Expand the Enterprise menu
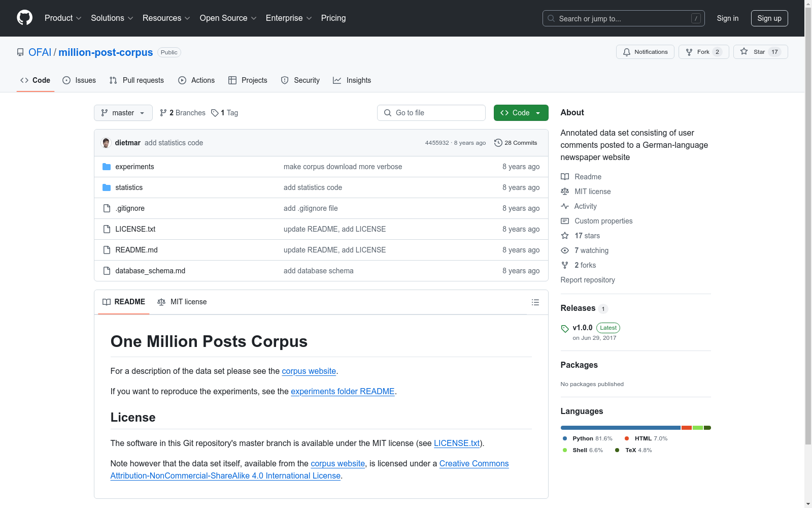Image resolution: width=812 pixels, height=508 pixels. point(289,18)
